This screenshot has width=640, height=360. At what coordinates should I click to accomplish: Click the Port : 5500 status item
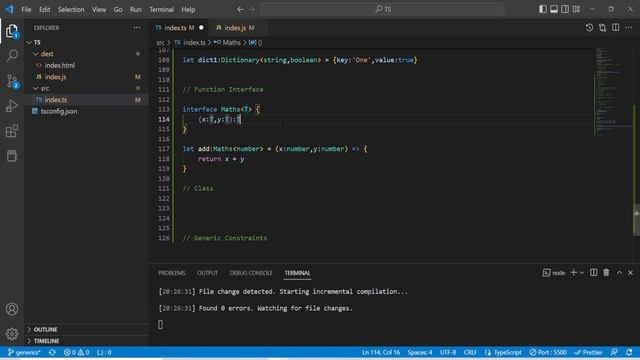point(548,352)
